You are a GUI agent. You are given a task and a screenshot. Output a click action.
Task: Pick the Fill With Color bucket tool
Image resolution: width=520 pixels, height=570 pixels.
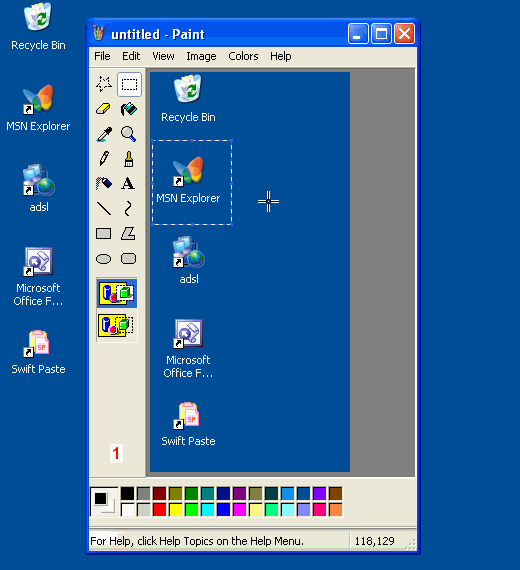point(129,109)
